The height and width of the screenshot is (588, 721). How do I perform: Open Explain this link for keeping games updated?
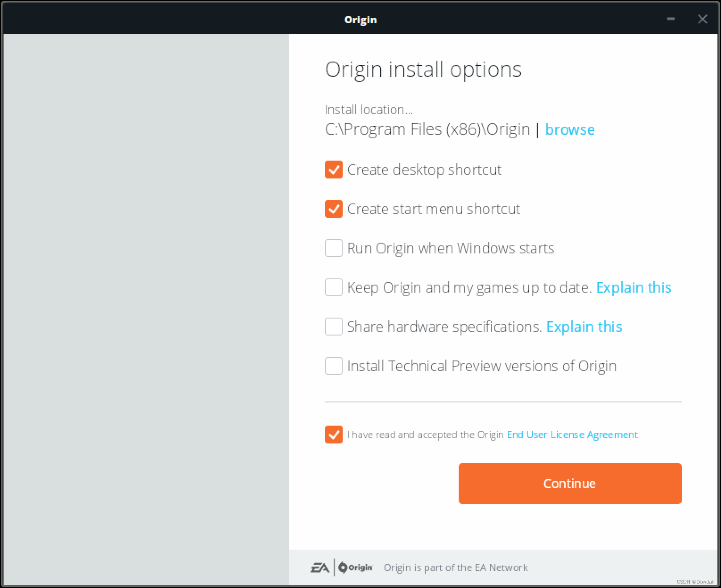634,287
